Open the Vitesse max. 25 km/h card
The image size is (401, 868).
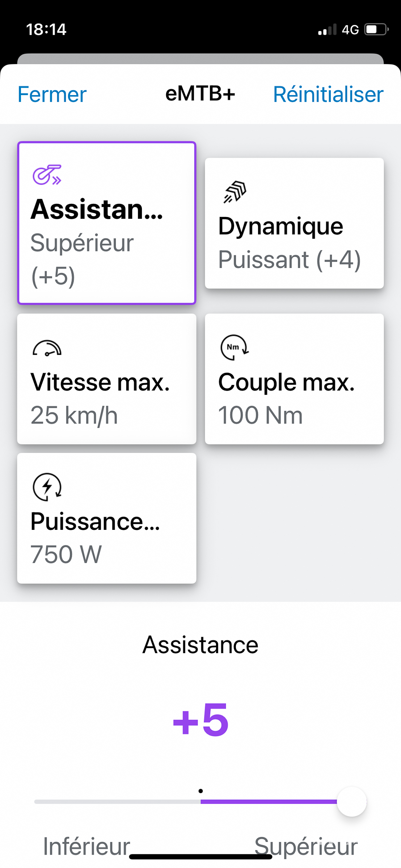click(x=107, y=379)
